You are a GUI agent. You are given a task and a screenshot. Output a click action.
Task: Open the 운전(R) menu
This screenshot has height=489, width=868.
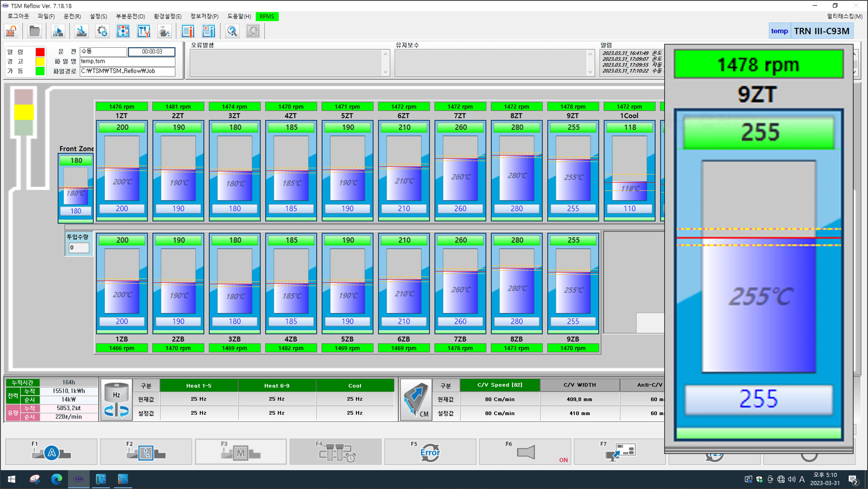[72, 16]
